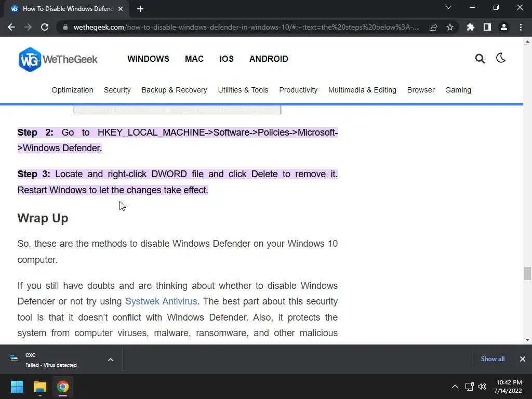This screenshot has width=532, height=399.
Task: Click the Chrome taskbar icon
Action: pyautogui.click(x=62, y=387)
